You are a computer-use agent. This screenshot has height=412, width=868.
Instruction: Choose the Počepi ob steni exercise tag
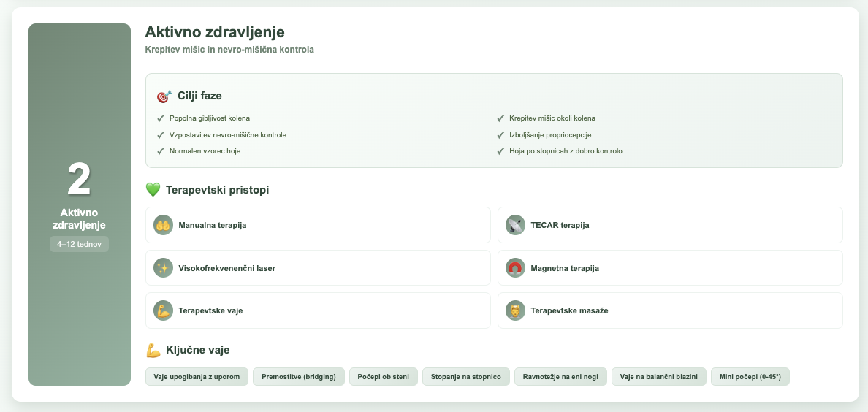point(383,376)
